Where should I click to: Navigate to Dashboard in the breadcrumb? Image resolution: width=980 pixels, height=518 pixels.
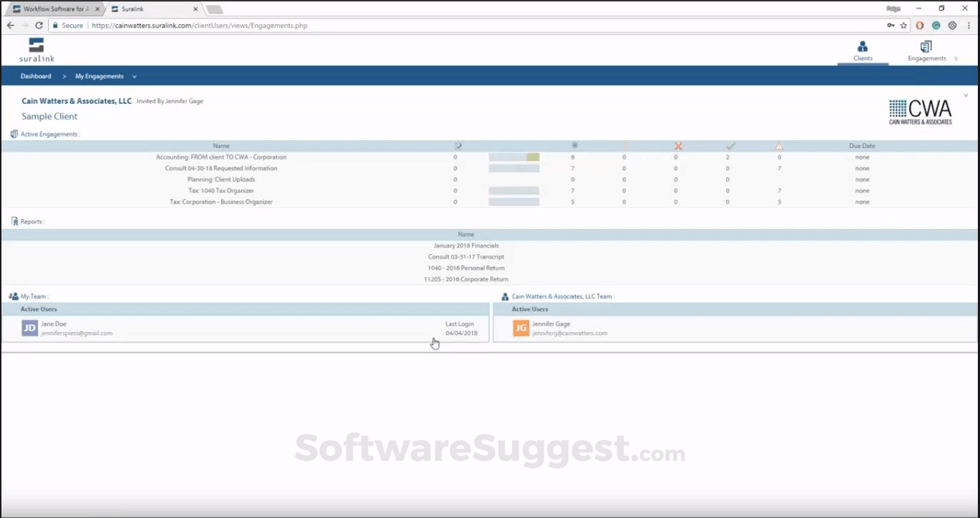pos(36,76)
